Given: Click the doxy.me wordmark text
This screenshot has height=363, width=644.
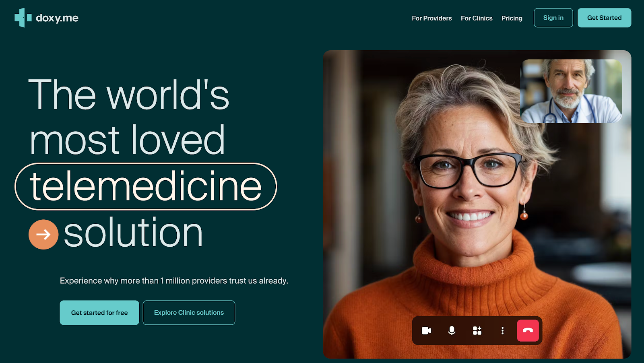Looking at the screenshot, I should [x=57, y=18].
